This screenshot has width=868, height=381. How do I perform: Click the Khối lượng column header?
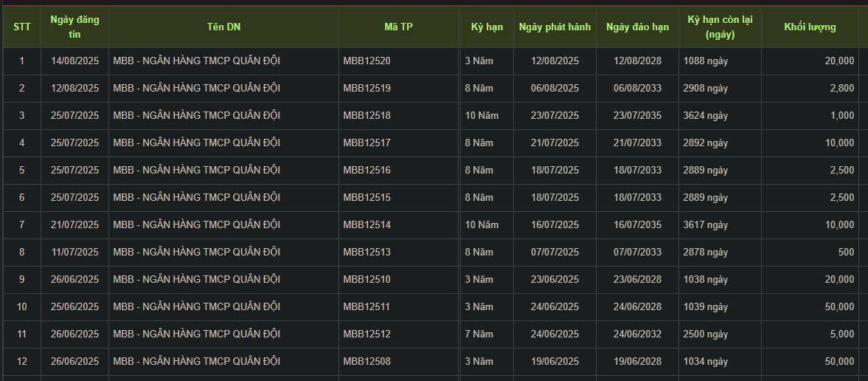click(x=810, y=27)
